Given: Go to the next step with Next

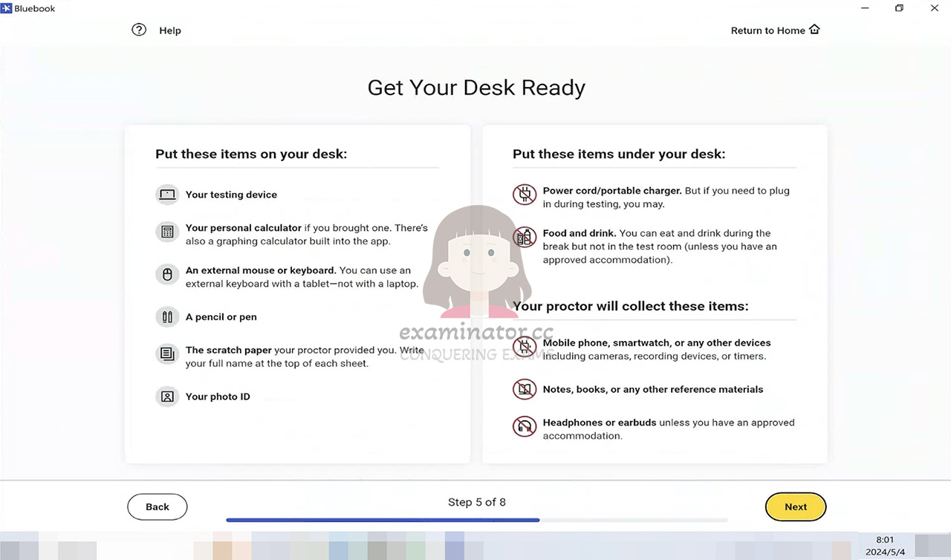Looking at the screenshot, I should pyautogui.click(x=796, y=507).
